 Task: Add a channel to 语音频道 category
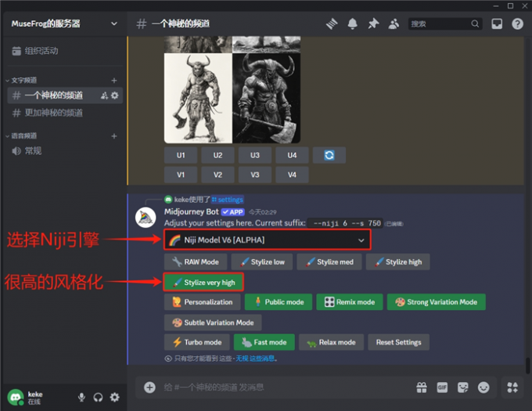[114, 136]
